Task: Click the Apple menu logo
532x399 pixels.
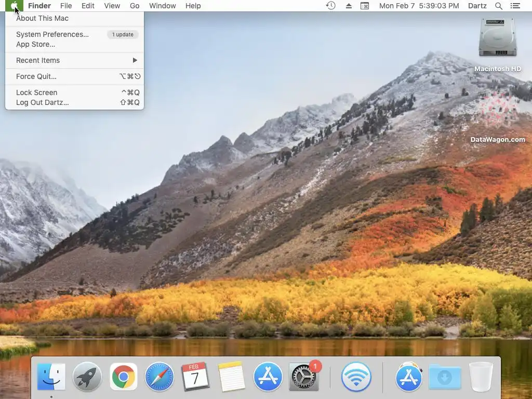Action: tap(14, 6)
